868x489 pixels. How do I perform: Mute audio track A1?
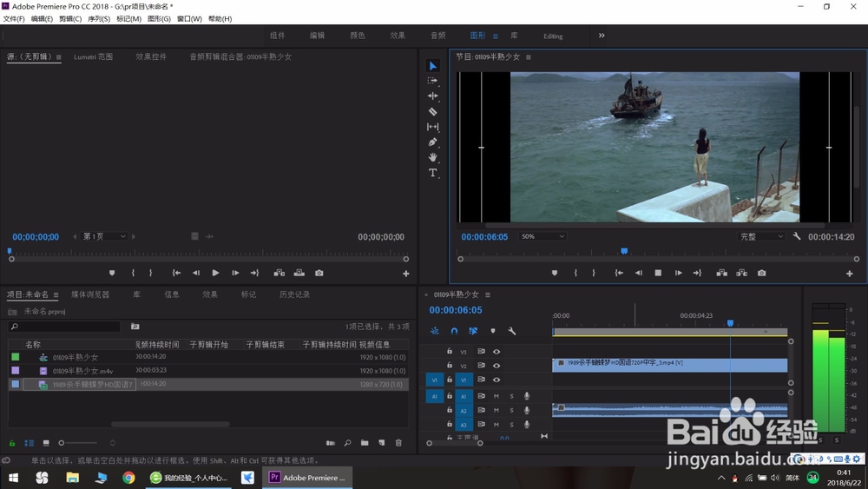click(496, 397)
